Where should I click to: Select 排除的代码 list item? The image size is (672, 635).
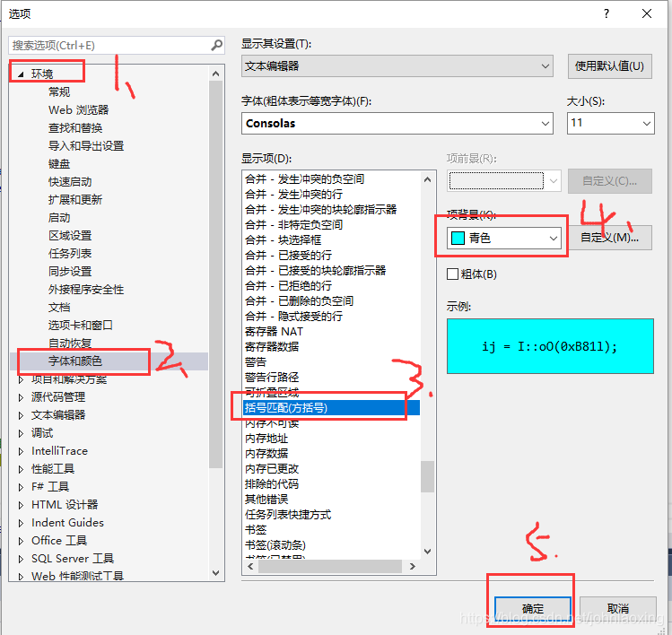pos(272,484)
